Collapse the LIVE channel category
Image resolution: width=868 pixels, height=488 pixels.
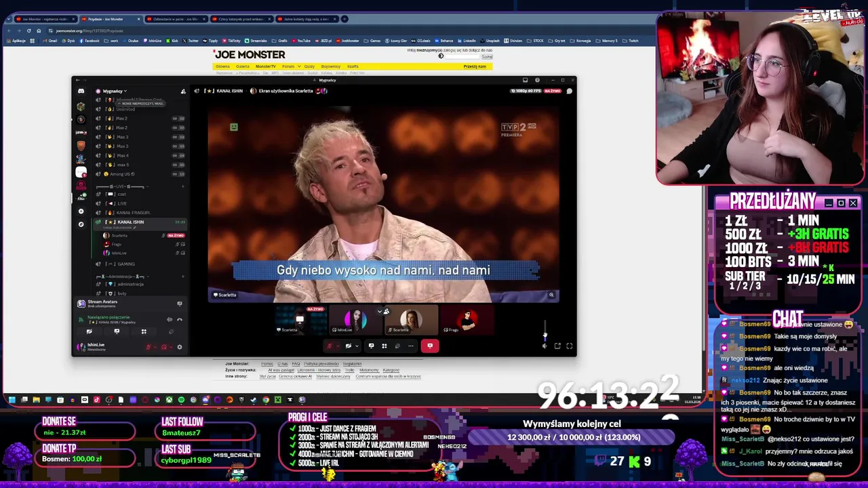122,186
